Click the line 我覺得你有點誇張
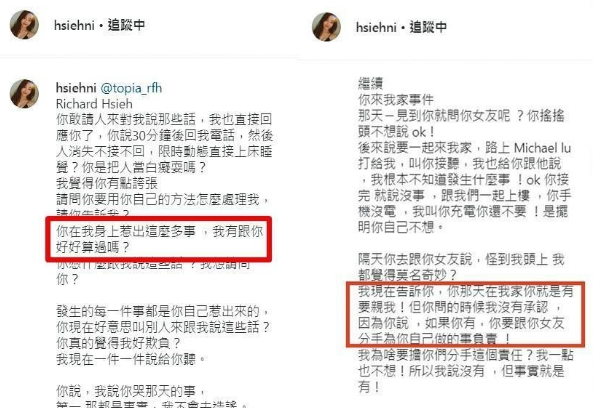Image resolution: width=593 pixels, height=408 pixels. (107, 183)
